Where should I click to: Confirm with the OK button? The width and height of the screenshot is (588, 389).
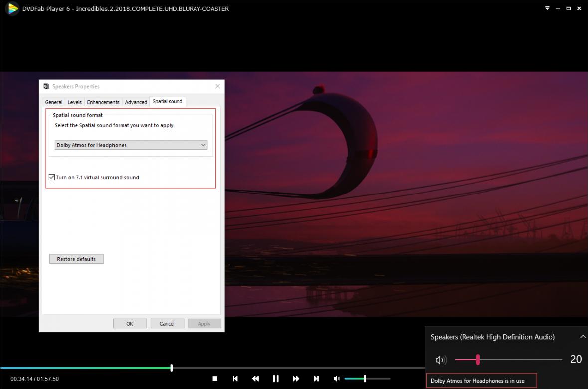(x=130, y=323)
